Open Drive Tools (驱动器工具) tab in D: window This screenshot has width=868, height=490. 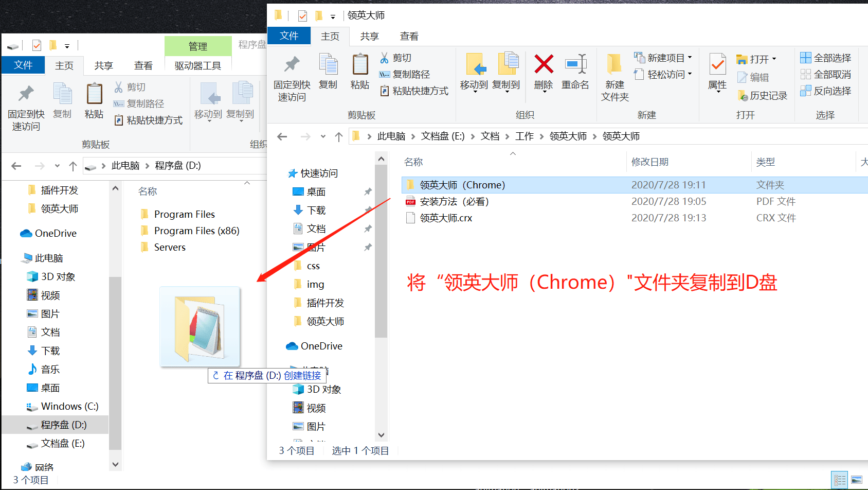tap(198, 65)
